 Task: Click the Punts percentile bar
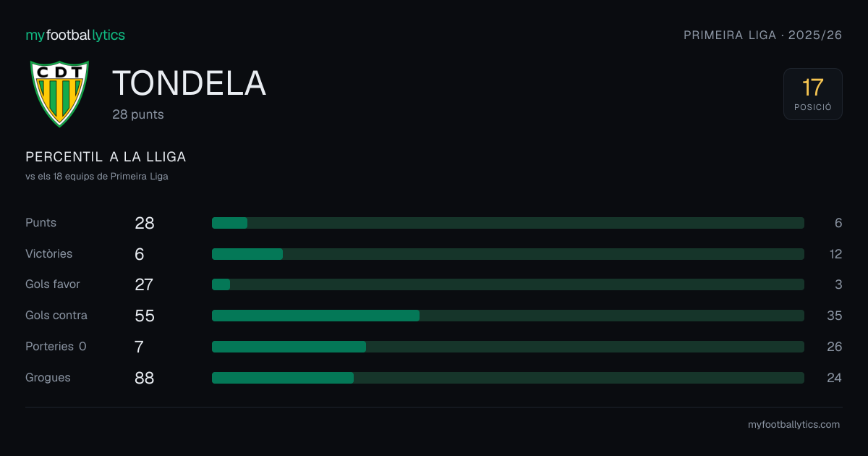tap(508, 223)
